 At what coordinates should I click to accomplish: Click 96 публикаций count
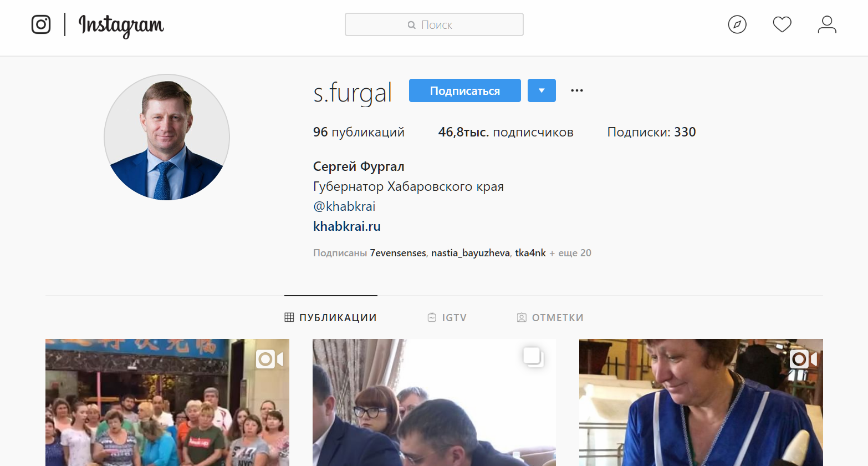pyautogui.click(x=359, y=132)
